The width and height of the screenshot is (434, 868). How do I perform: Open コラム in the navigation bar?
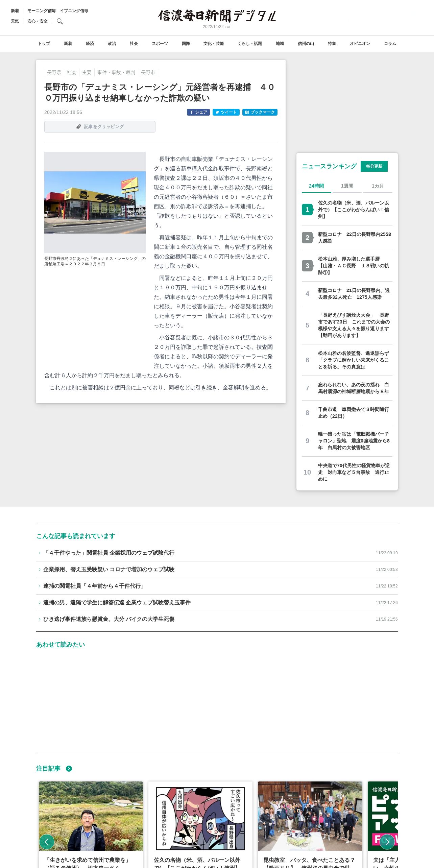click(x=390, y=44)
